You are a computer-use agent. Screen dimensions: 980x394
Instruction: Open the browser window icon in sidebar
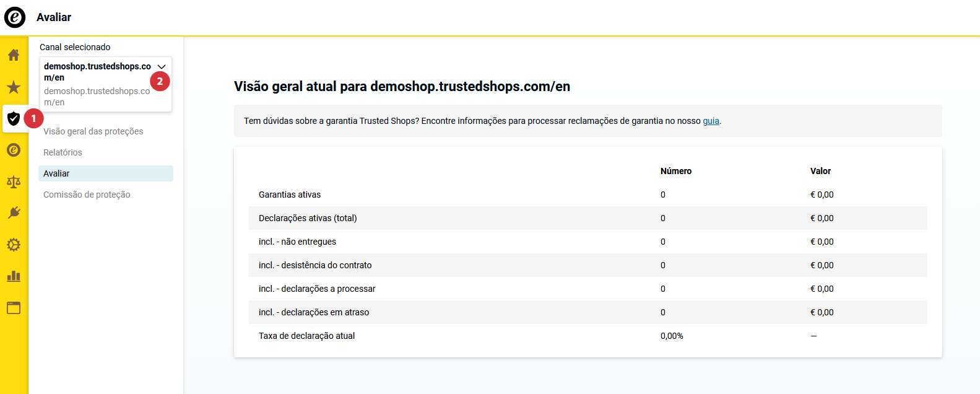pos(14,308)
